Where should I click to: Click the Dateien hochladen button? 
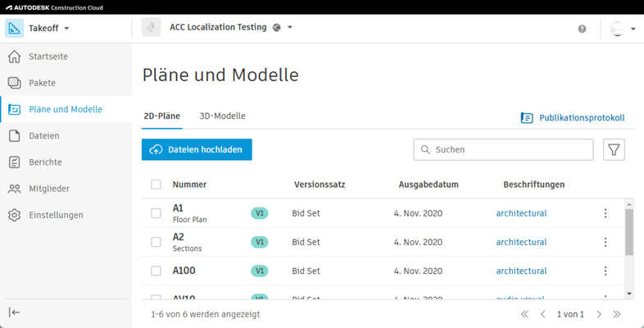197,149
